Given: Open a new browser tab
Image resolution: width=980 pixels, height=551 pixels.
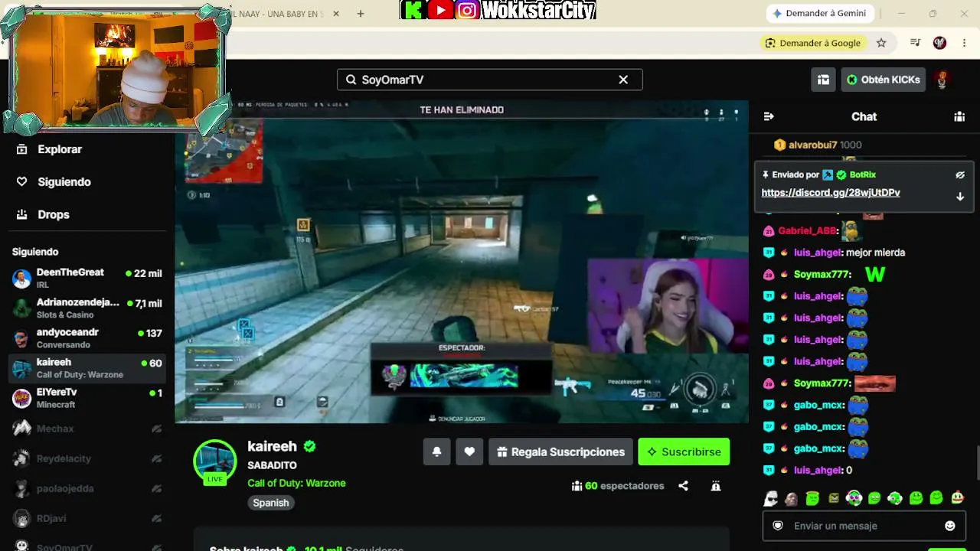Looking at the screenshot, I should click(x=361, y=13).
